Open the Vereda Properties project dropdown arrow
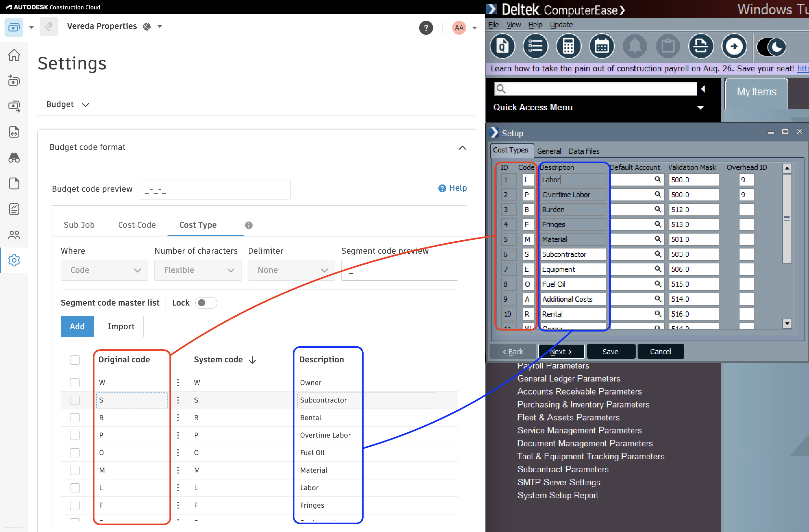Viewport: 809px width, 532px height. pyautogui.click(x=160, y=26)
